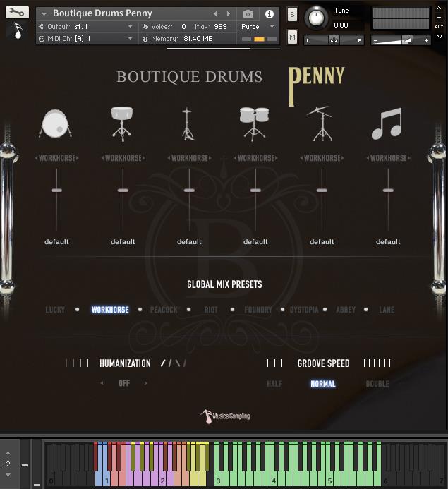Image resolution: width=448 pixels, height=489 pixels.
Task: Select the toms icon
Action: 254,124
